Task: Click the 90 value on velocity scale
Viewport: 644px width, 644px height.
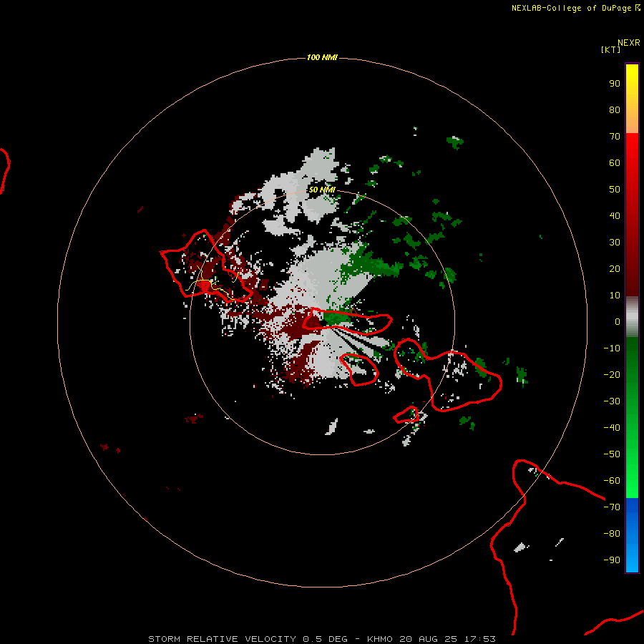Action: tap(615, 84)
